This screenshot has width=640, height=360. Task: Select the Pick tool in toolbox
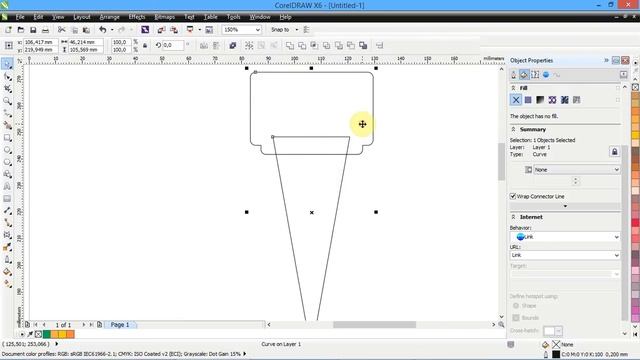click(7, 64)
